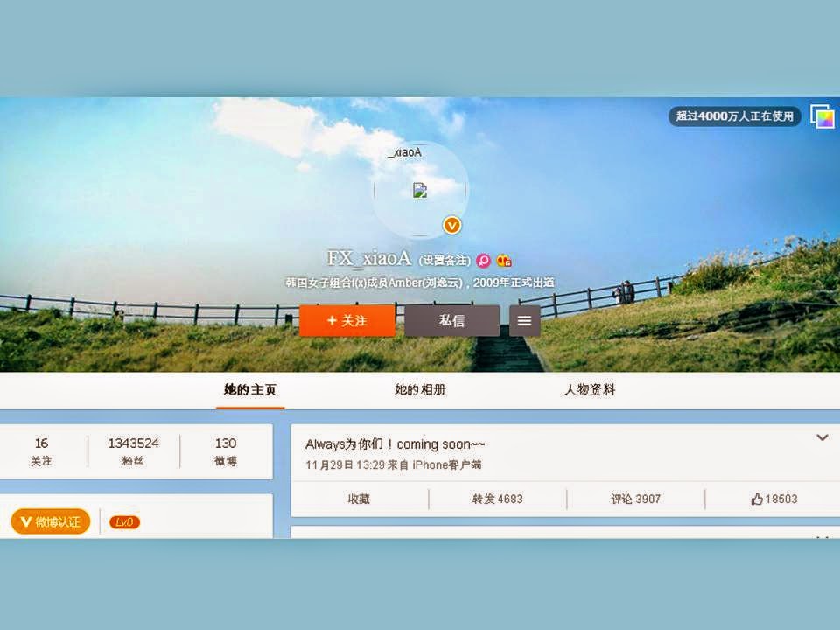View the 1343524 粉丝 followers count
Image resolution: width=840 pixels, height=630 pixels.
[133, 451]
